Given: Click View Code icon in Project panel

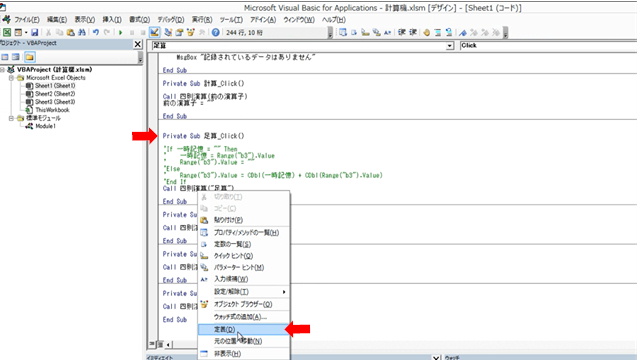Looking at the screenshot, I should [5, 57].
